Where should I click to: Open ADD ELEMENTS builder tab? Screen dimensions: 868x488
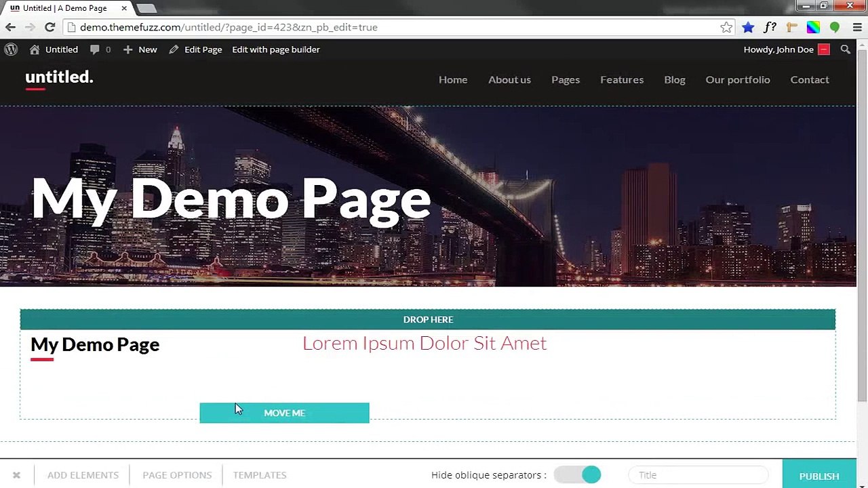pyautogui.click(x=83, y=475)
